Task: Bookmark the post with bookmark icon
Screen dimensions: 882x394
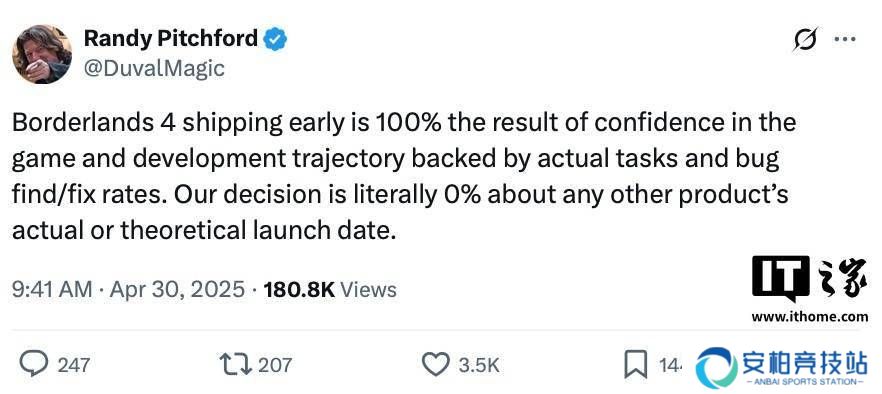Action: tap(636, 365)
